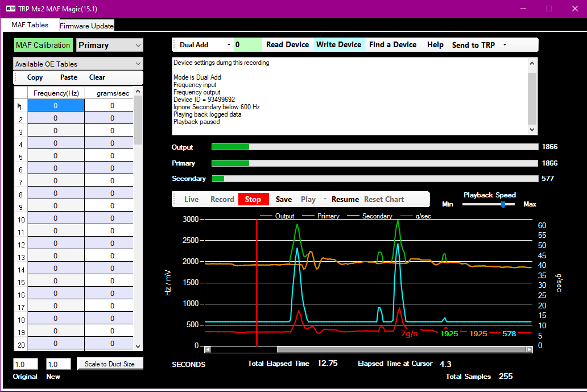The width and height of the screenshot is (587, 392).
Task: Adjust the Playback Speed slider
Action: click(503, 204)
